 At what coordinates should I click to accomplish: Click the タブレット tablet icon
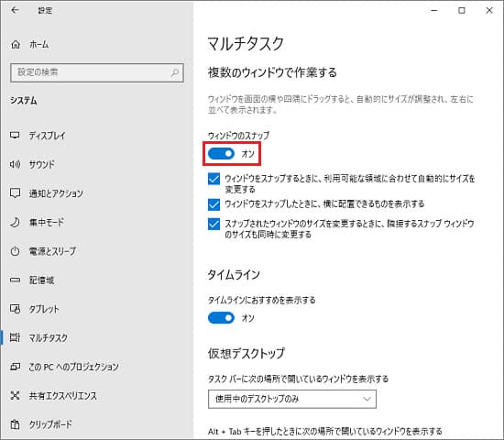point(15,309)
